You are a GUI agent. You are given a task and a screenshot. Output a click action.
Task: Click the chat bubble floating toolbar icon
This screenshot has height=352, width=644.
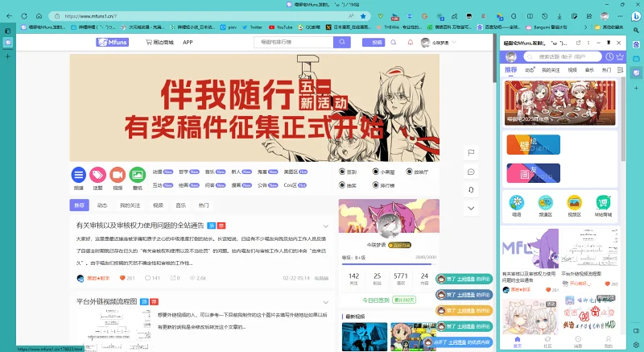click(x=471, y=172)
